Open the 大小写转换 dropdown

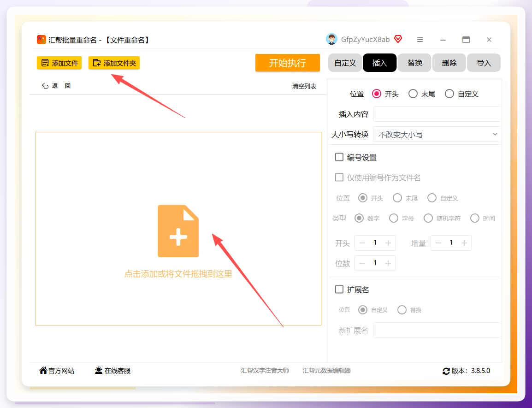tap(436, 135)
